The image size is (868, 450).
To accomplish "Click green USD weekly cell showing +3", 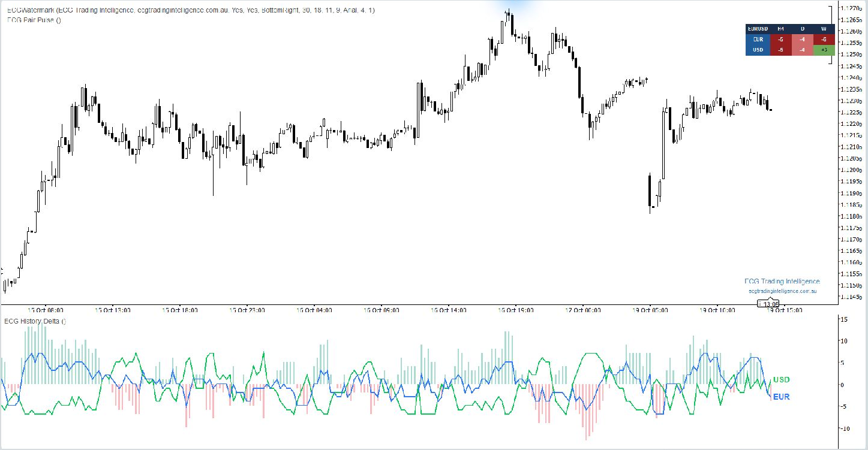I will coord(824,50).
